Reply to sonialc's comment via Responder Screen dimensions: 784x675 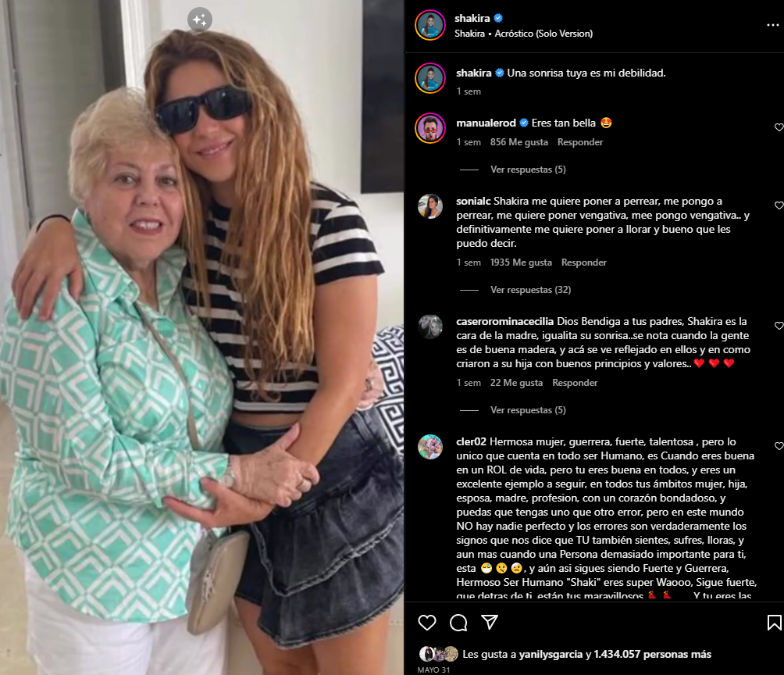tap(583, 262)
